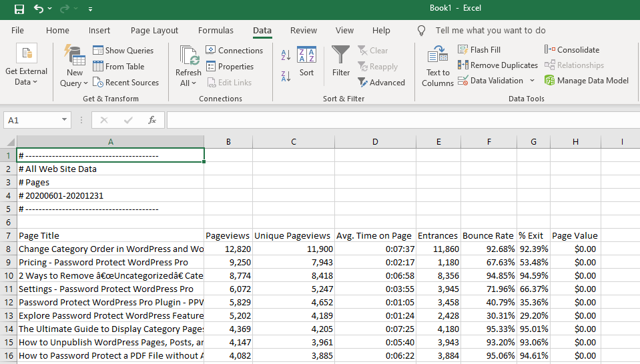The height and width of the screenshot is (364, 640).
Task: Open the undo history dropdown arrow
Action: click(x=50, y=9)
